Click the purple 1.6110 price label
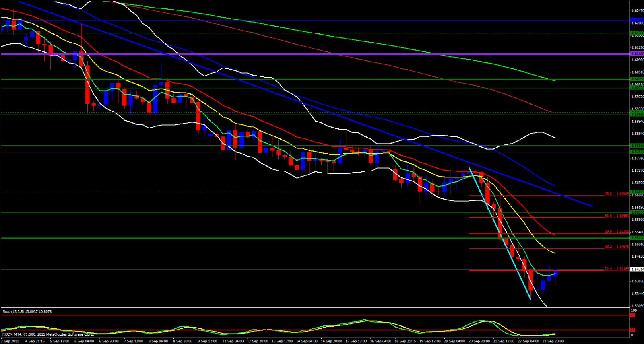 tap(636, 54)
